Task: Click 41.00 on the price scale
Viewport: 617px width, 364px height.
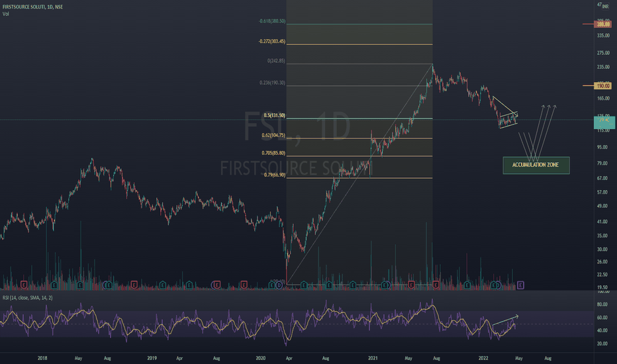Action: click(x=603, y=222)
